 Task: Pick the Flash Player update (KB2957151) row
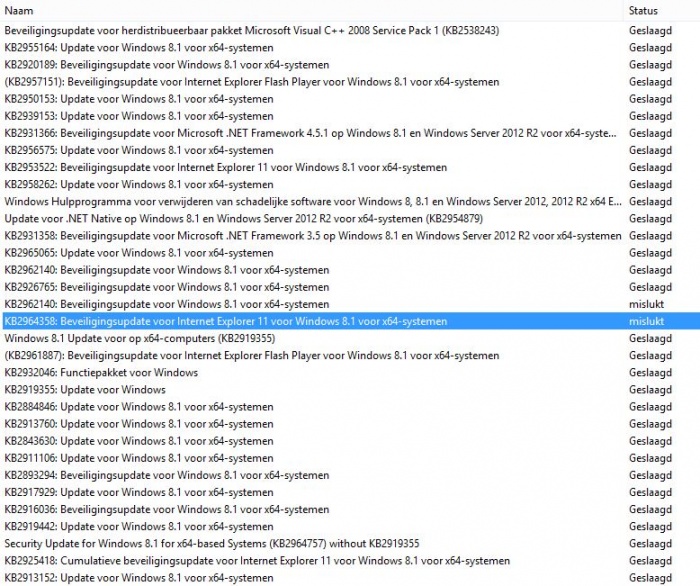click(x=350, y=82)
